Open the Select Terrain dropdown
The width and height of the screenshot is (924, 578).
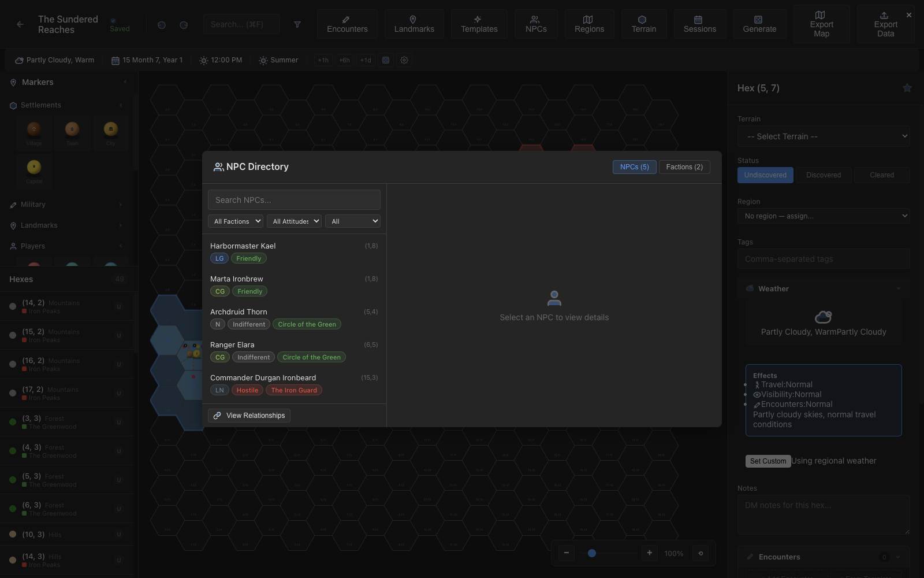point(824,136)
